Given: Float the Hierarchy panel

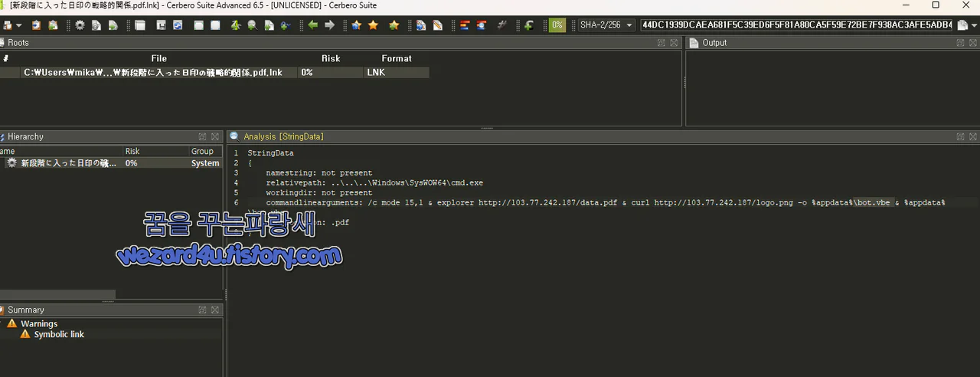Looking at the screenshot, I should [202, 136].
